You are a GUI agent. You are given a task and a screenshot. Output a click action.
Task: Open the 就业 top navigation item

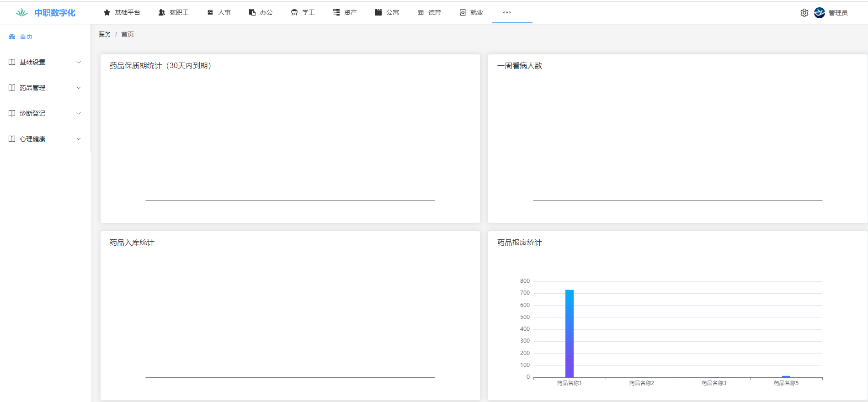[x=472, y=12]
